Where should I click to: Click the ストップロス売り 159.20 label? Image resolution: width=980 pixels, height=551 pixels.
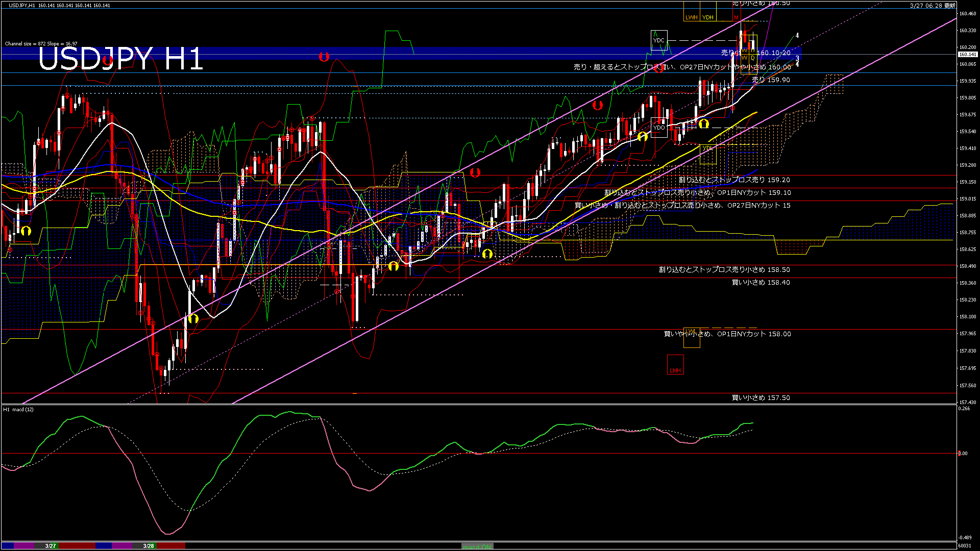tap(734, 180)
